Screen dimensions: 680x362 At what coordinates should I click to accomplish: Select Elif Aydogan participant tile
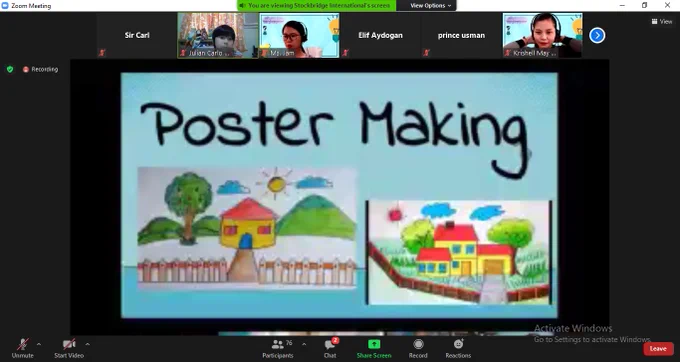pos(380,35)
